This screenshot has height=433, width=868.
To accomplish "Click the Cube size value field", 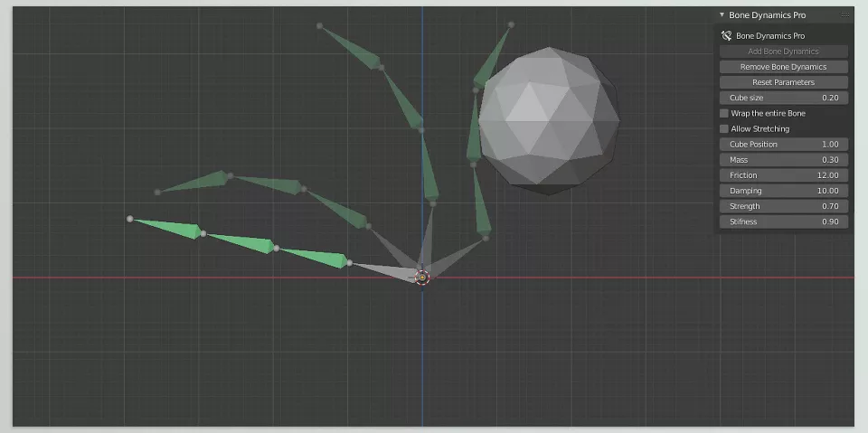I will (783, 98).
